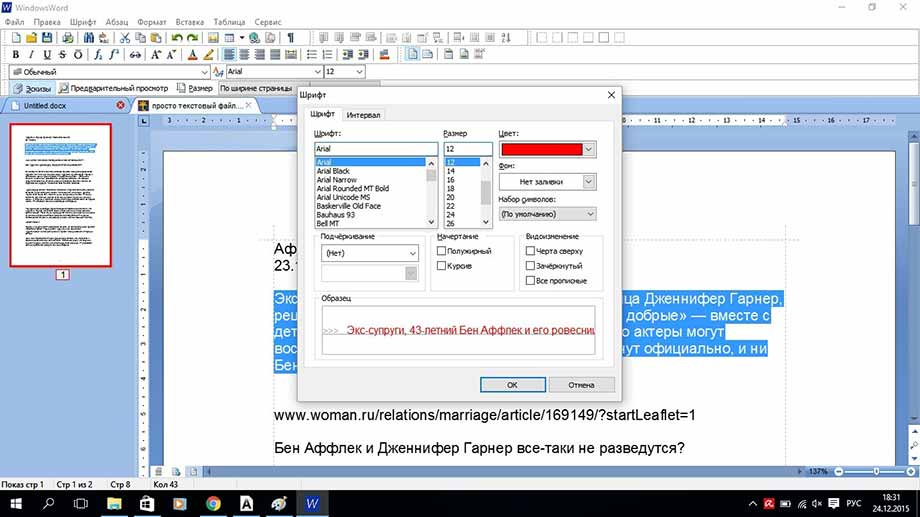Click the Шрифт name input field

(x=376, y=149)
